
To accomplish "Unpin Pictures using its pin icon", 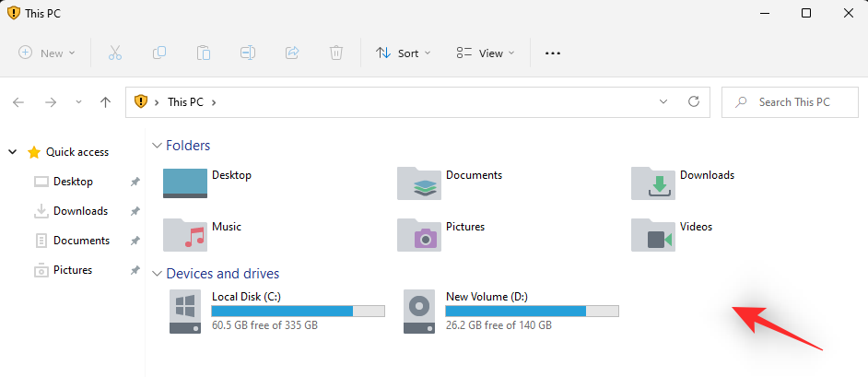I will (x=135, y=270).
